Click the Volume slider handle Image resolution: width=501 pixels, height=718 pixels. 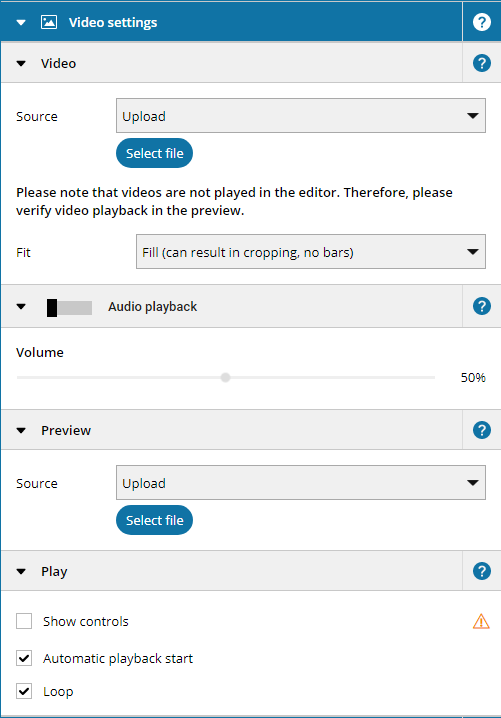[x=225, y=377]
